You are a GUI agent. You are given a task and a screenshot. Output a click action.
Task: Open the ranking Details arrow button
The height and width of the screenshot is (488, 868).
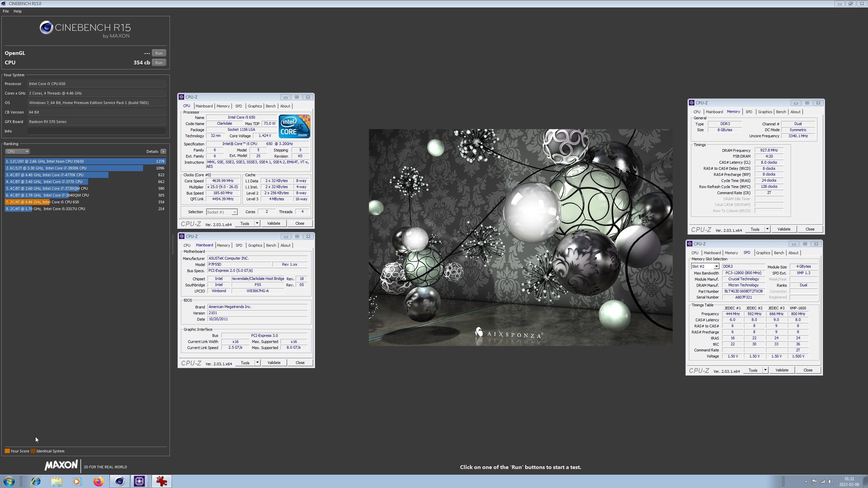pos(163,151)
